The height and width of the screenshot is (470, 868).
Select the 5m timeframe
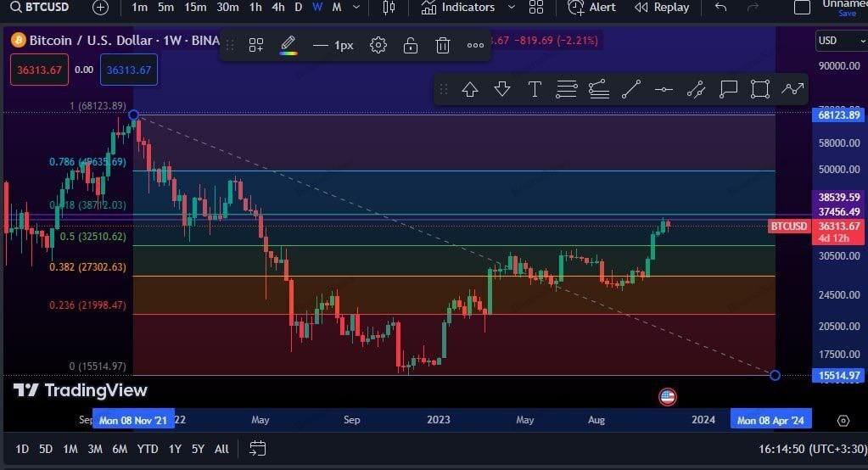coord(165,7)
